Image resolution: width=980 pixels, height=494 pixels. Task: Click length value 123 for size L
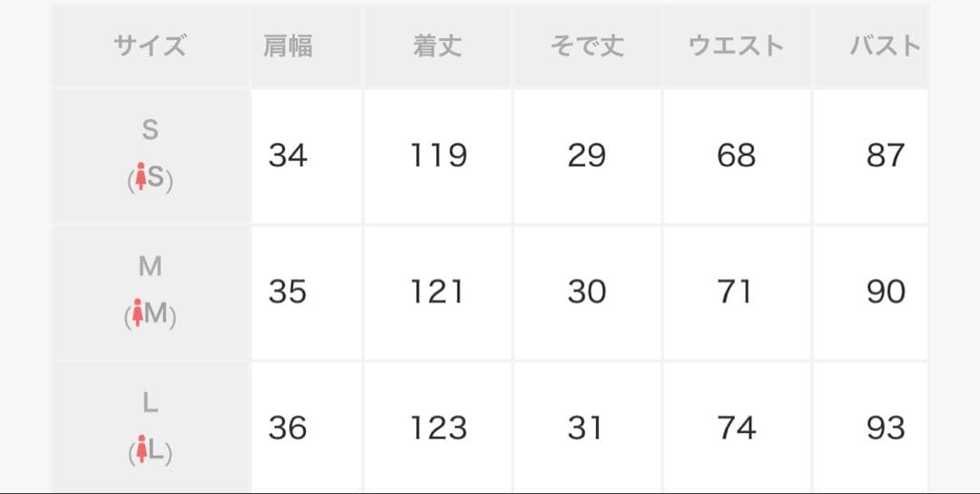[x=437, y=427]
